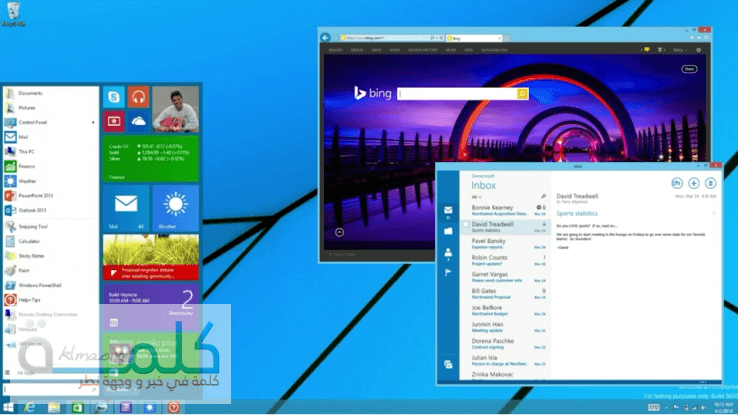Image resolution: width=738 pixels, height=415 pixels.
Task: Open the purple Calendar tile
Action: (151, 306)
